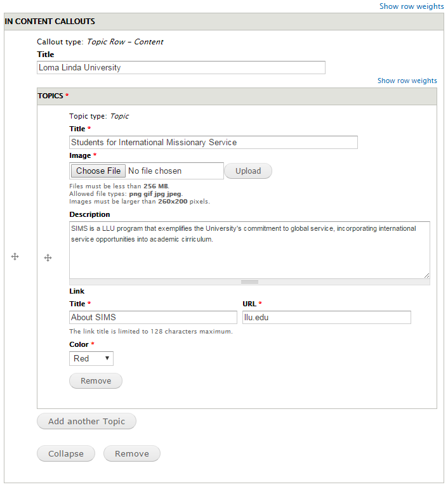Focus the URL field containing llu.edu
This screenshot has height=487, width=448.
click(x=327, y=318)
